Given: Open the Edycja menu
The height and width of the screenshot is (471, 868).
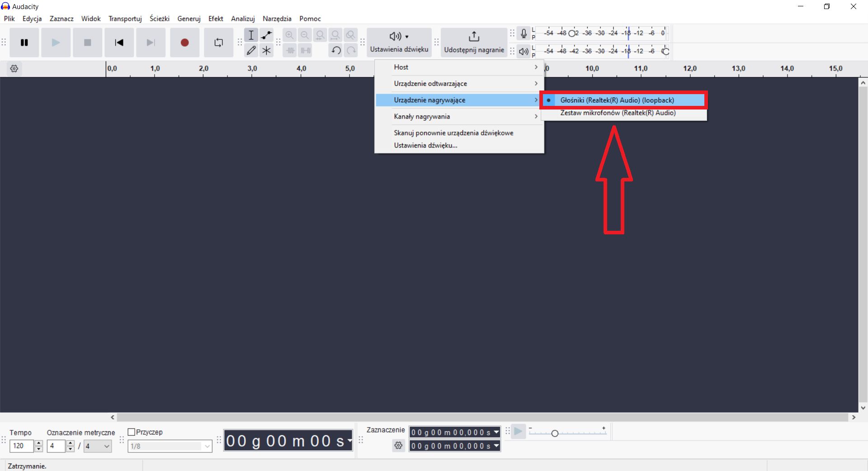Looking at the screenshot, I should click(32, 19).
